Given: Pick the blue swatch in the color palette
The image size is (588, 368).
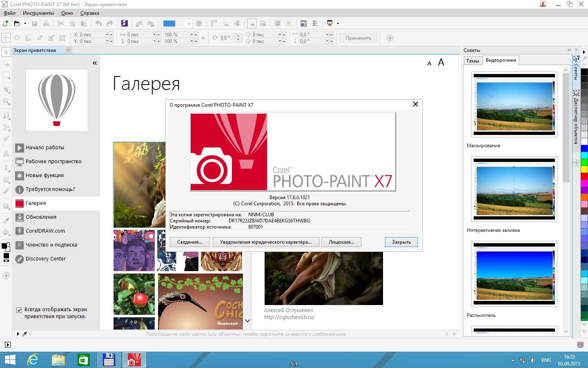Looking at the screenshot, I should [584, 148].
